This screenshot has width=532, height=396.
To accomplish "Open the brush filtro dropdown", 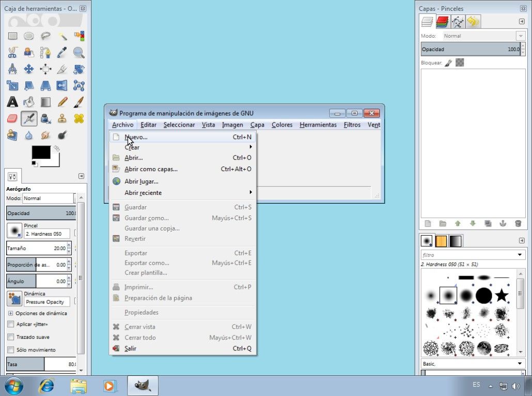I will 520,255.
